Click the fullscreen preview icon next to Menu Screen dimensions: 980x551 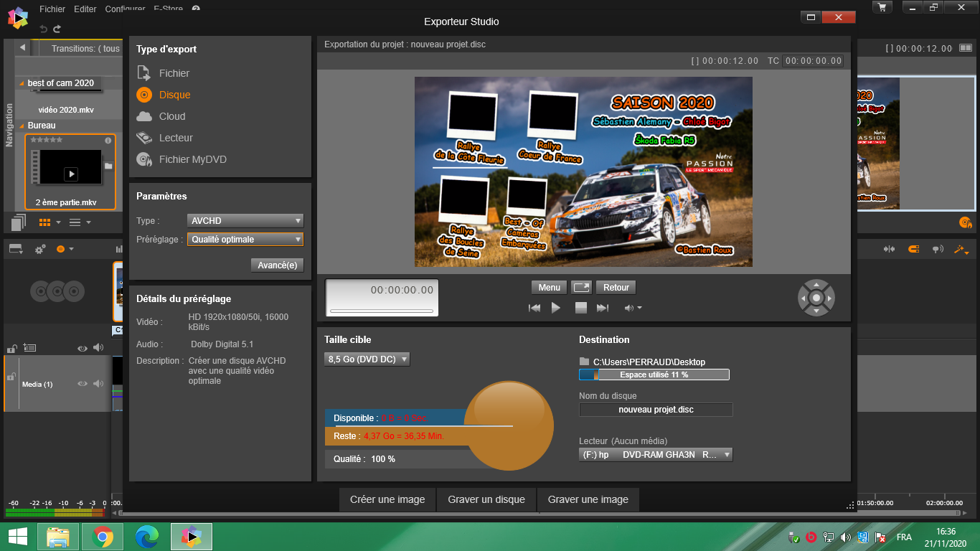[581, 288]
